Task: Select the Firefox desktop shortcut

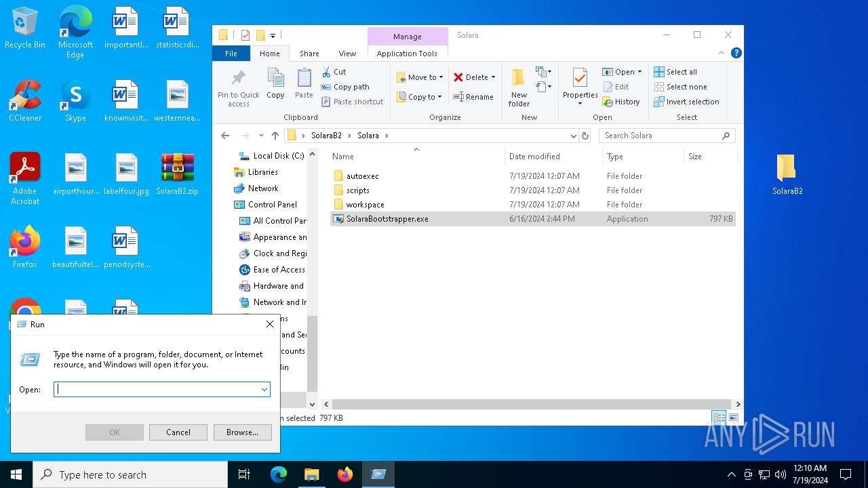Action: (x=25, y=247)
